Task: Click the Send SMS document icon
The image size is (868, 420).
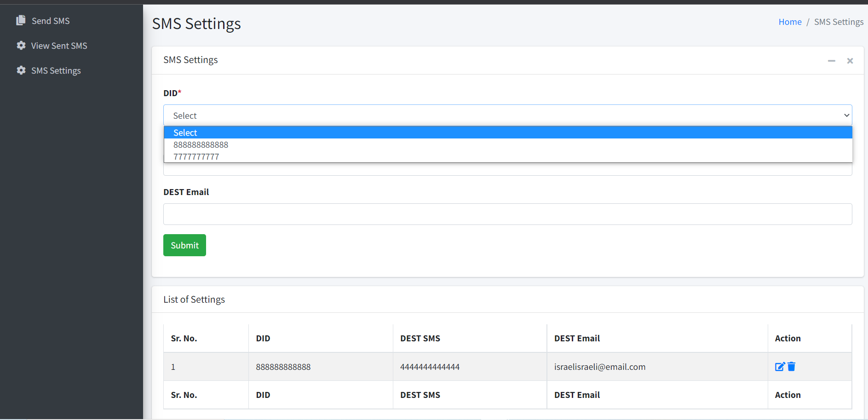Action: coord(21,20)
